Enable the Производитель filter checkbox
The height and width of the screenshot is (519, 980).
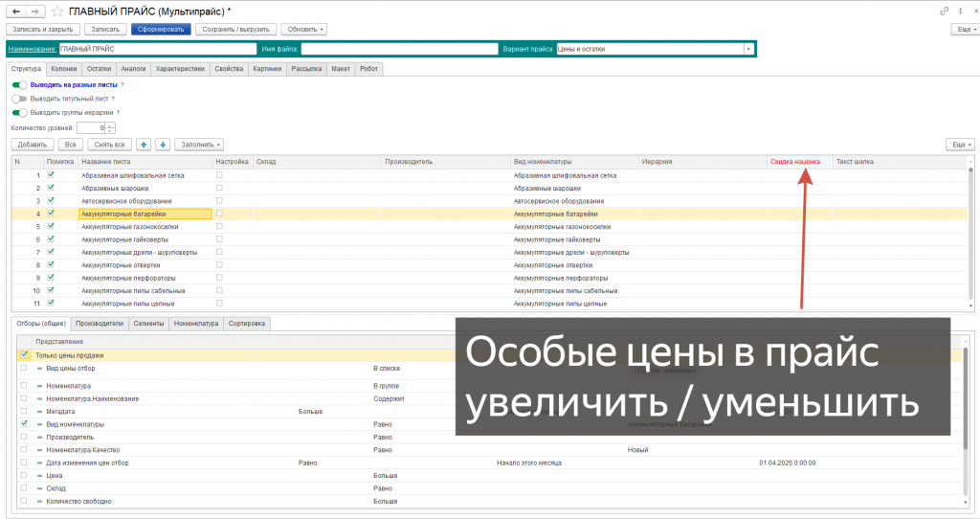(x=24, y=437)
